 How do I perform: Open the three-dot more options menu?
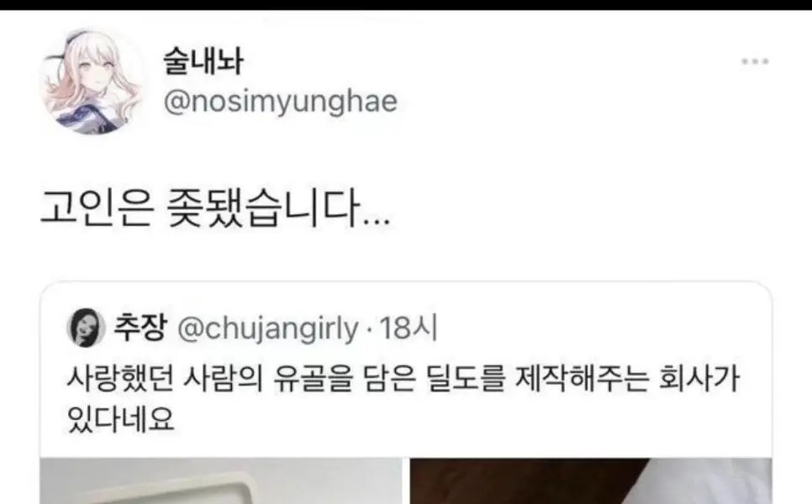pyautogui.click(x=755, y=61)
